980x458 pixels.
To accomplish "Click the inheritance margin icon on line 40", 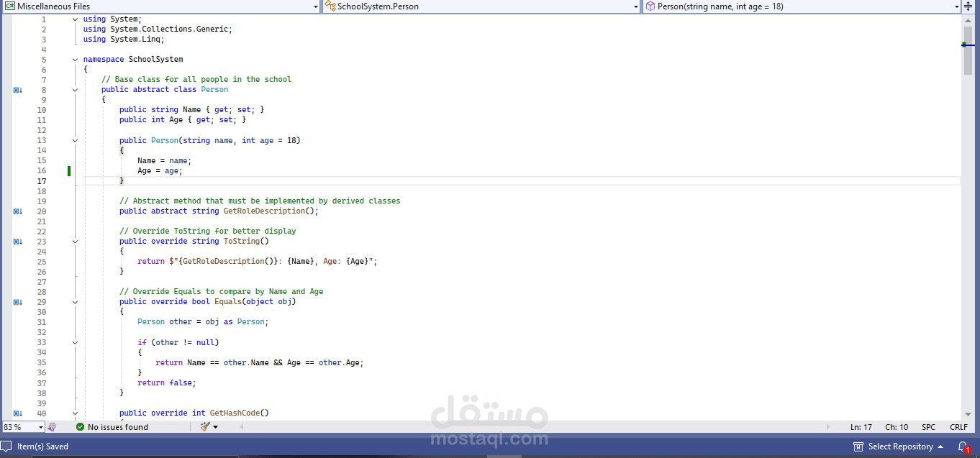I will click(18, 413).
